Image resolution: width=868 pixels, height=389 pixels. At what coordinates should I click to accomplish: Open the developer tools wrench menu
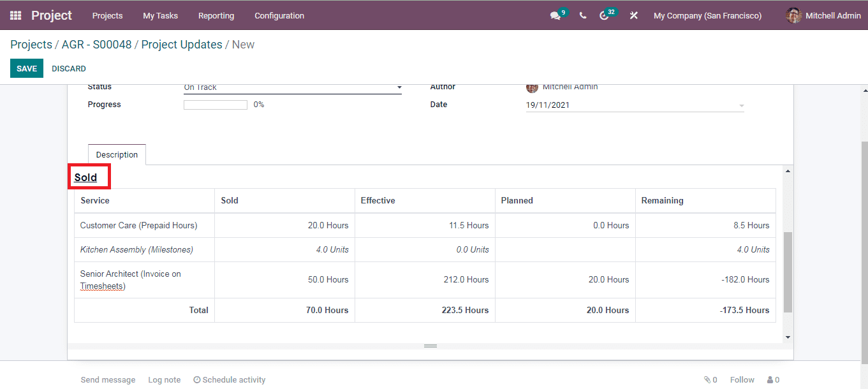point(633,15)
